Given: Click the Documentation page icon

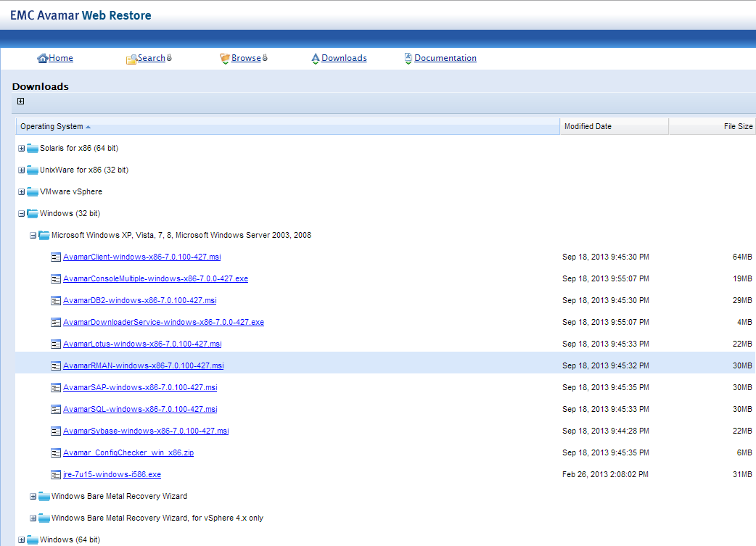Looking at the screenshot, I should tap(408, 58).
